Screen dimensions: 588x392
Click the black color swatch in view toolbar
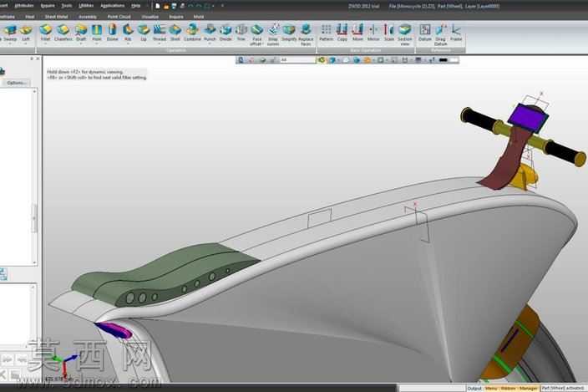(x=444, y=60)
